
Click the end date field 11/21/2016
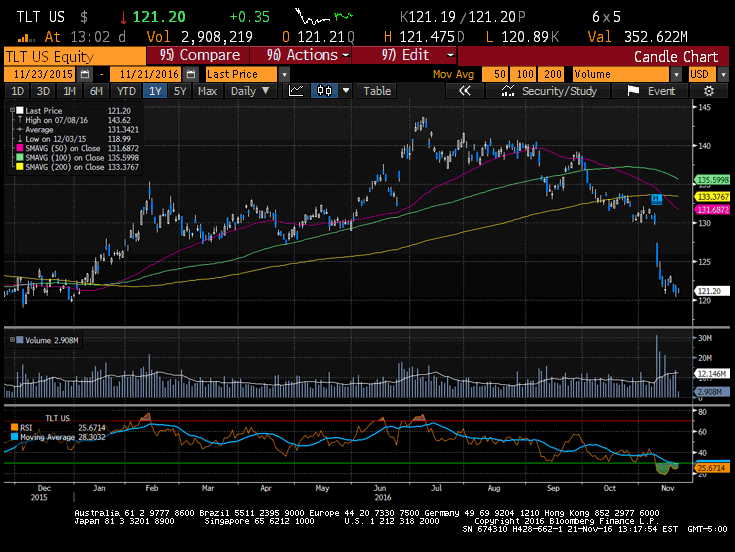click(147, 74)
